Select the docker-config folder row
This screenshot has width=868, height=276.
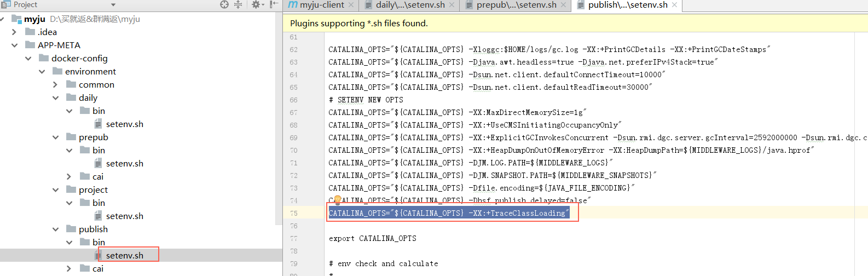(x=73, y=58)
